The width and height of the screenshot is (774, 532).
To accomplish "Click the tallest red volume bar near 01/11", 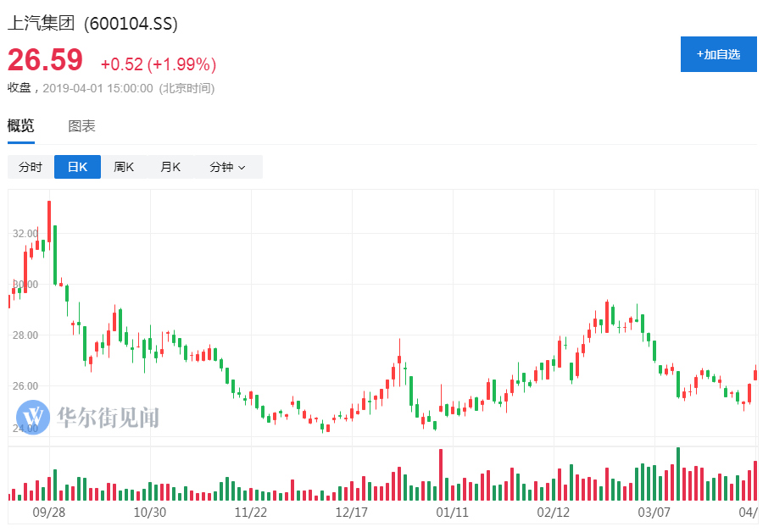I will [x=441, y=474].
